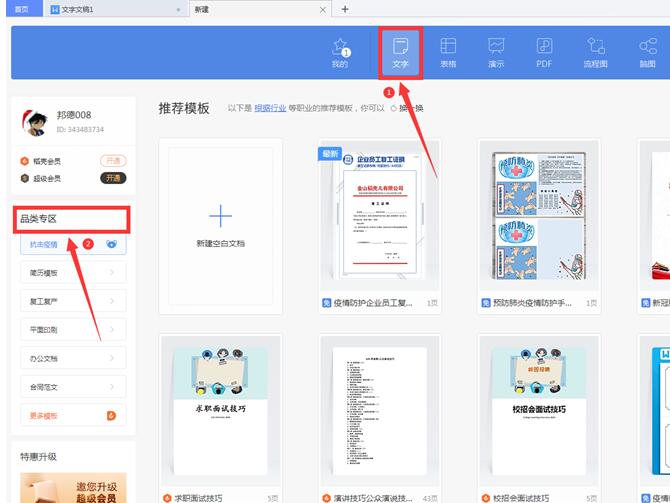The width and height of the screenshot is (670, 503).
Task: Open the 新建空白文档 card
Action: pyautogui.click(x=220, y=226)
